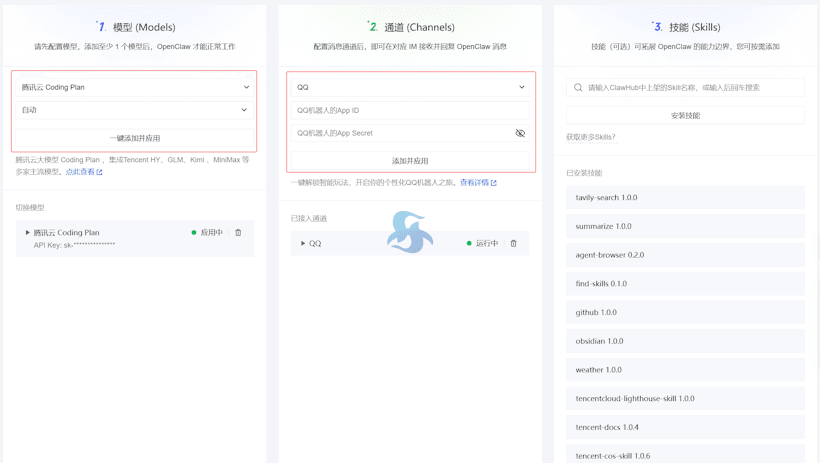Toggle App Secret visibility eye icon
The height and width of the screenshot is (463, 820).
click(520, 133)
